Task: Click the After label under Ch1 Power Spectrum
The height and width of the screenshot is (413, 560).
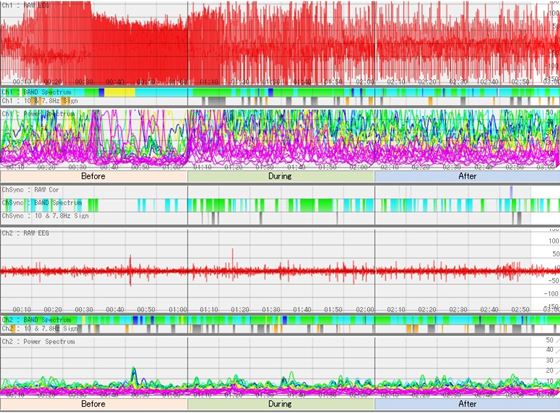Action: pos(467,176)
